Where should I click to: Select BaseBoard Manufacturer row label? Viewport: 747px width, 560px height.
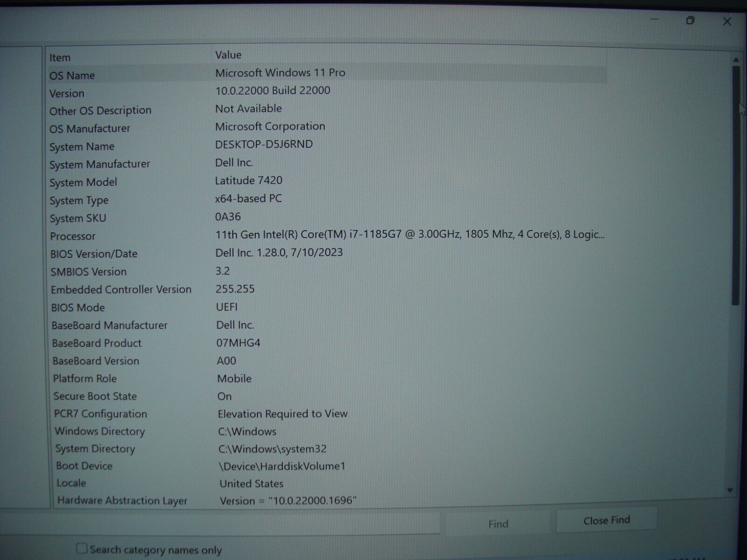coord(109,325)
